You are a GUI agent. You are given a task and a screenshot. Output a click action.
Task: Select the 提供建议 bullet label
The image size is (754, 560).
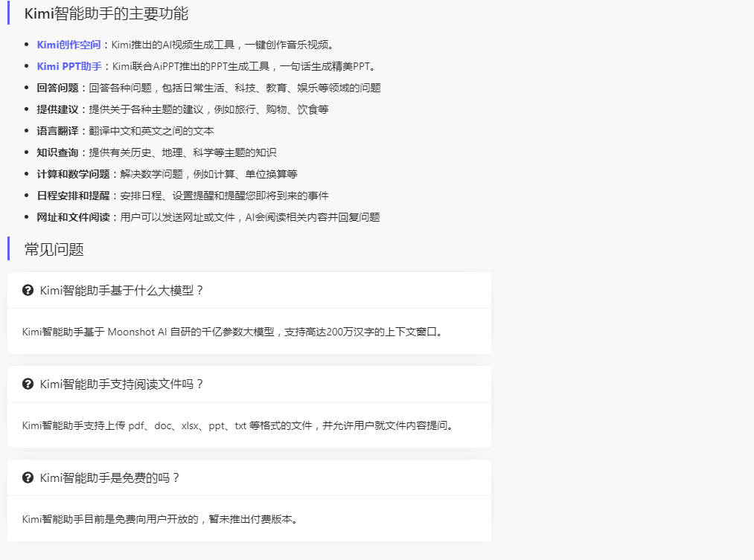[x=57, y=109]
